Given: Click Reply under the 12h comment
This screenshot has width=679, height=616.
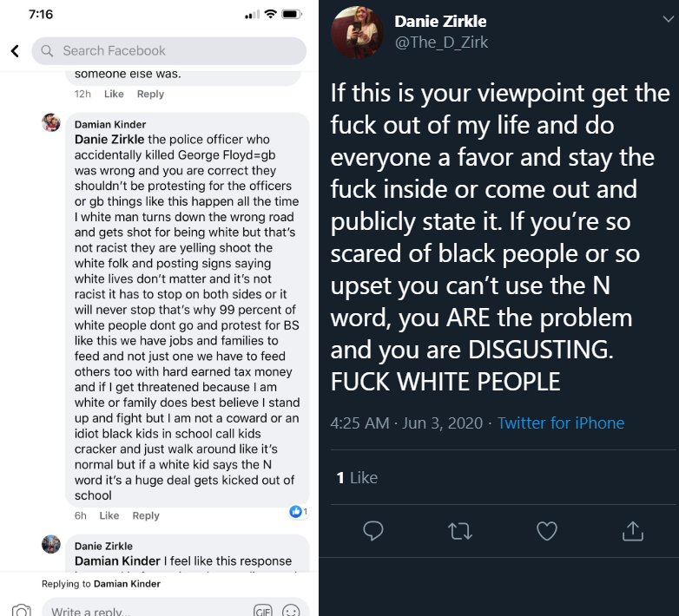Looking at the screenshot, I should (151, 94).
